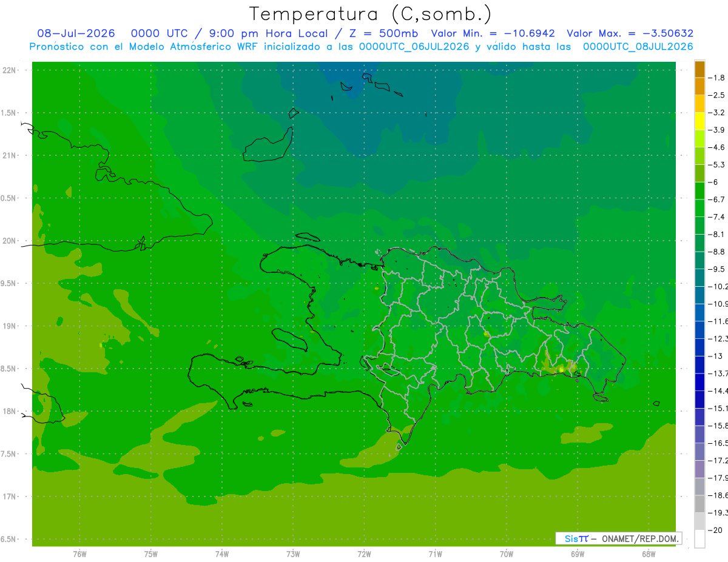The height and width of the screenshot is (562, 728).
Task: Click the '-12.3' color bar value
Action: 718,338
